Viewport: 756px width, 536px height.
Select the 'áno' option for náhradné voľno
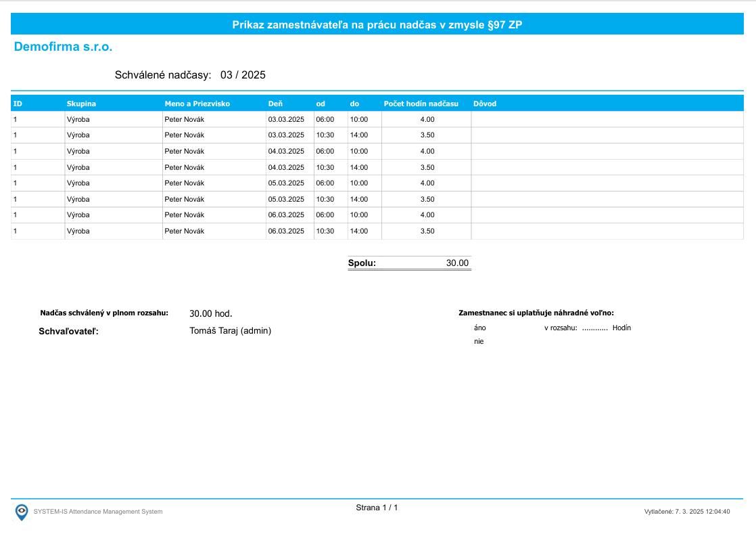[x=479, y=328]
